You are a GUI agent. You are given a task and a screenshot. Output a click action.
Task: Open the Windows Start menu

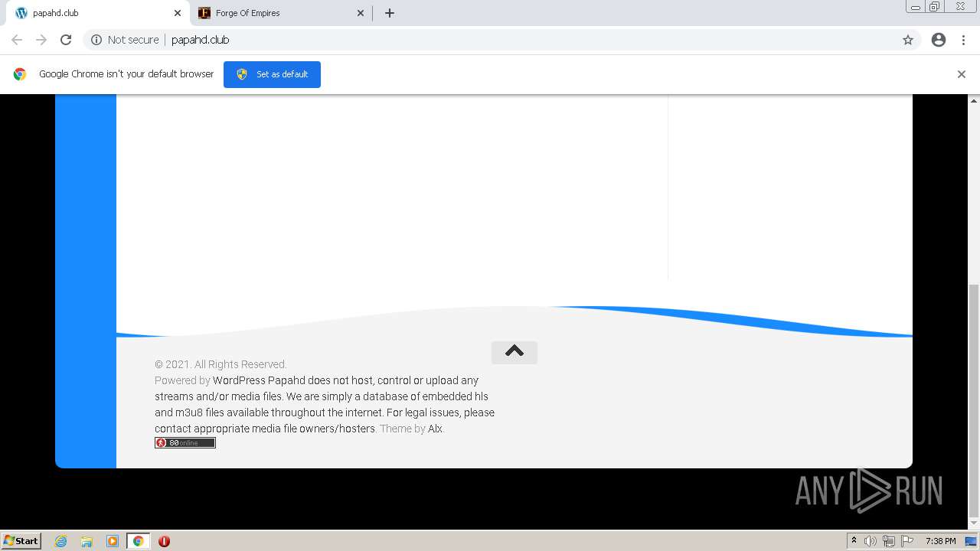tap(21, 541)
